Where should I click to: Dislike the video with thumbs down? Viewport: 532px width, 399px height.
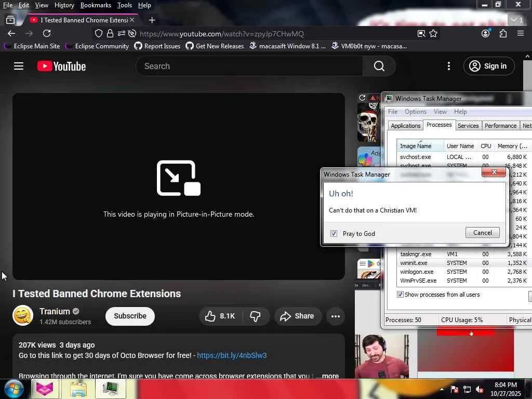click(255, 316)
